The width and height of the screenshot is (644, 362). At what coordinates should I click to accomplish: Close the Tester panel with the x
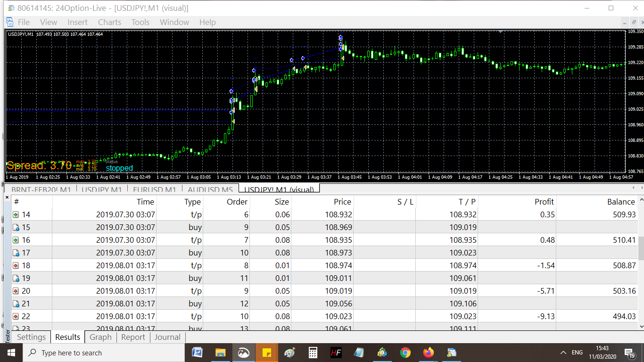[7, 197]
